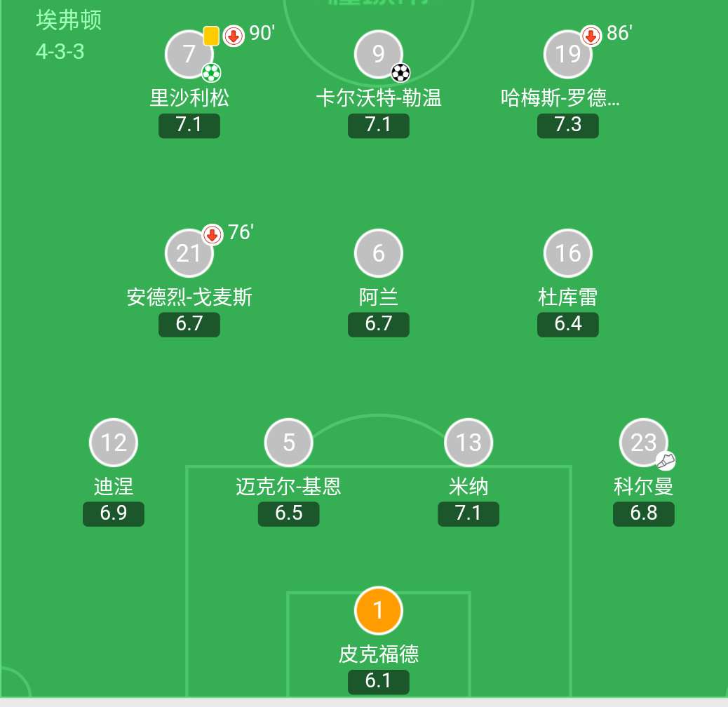Screen dimensions: 728x707
Task: Click the green goal ball icon on number 7
Action: coord(210,72)
